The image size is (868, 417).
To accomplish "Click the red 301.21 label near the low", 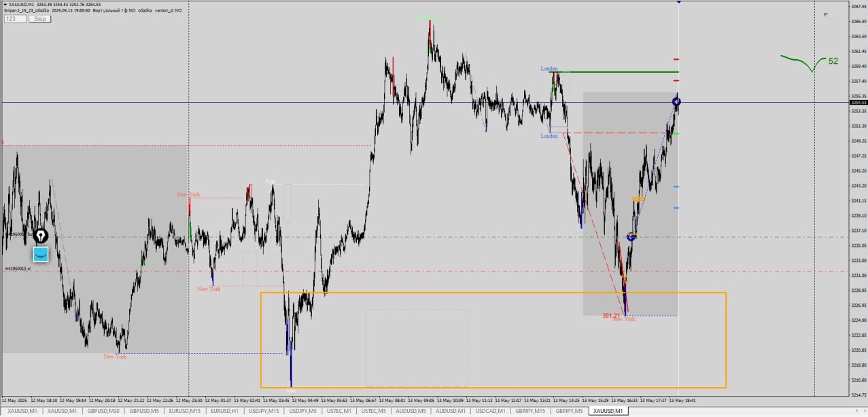I will 611,316.
